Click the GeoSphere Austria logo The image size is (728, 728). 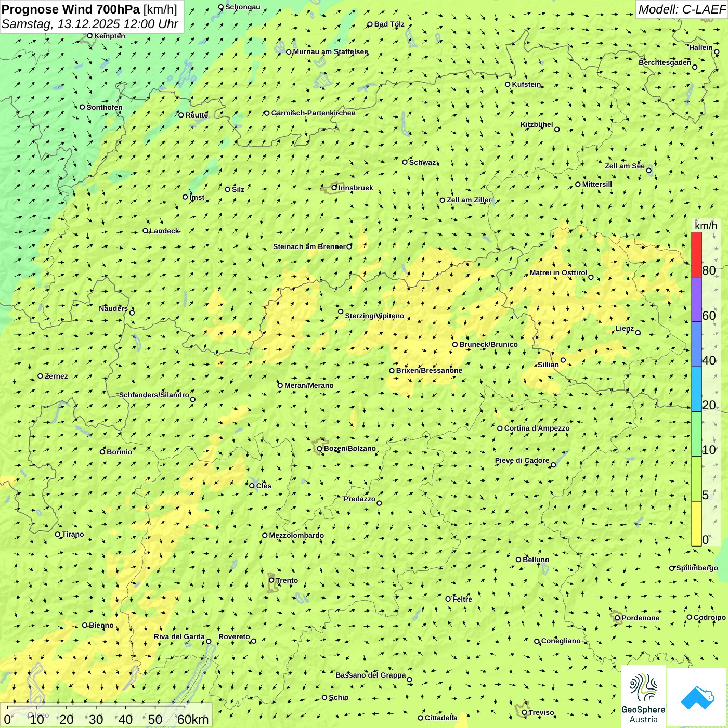point(643,697)
